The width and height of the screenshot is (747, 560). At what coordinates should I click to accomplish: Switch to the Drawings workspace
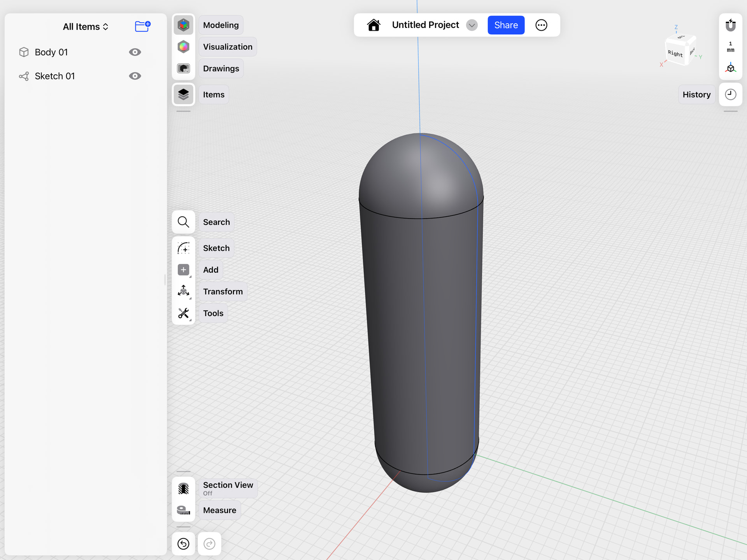183,69
